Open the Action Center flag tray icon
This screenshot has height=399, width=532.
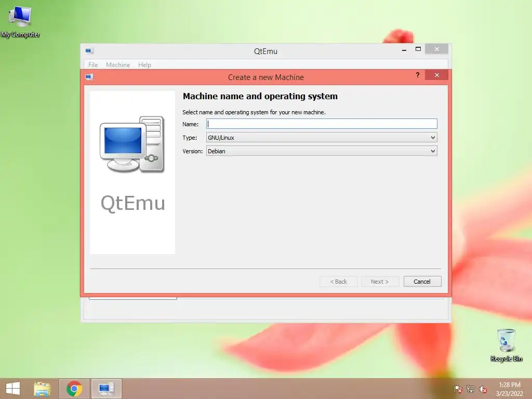click(x=458, y=389)
